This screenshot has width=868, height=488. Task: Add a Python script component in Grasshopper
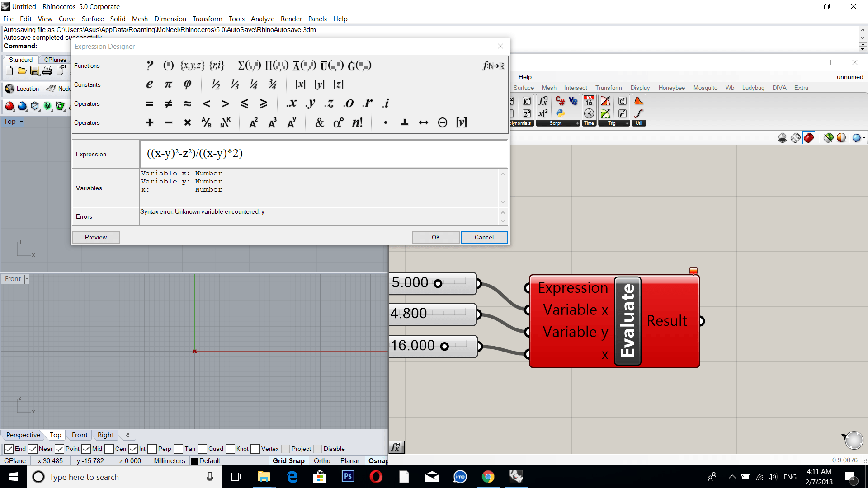560,113
